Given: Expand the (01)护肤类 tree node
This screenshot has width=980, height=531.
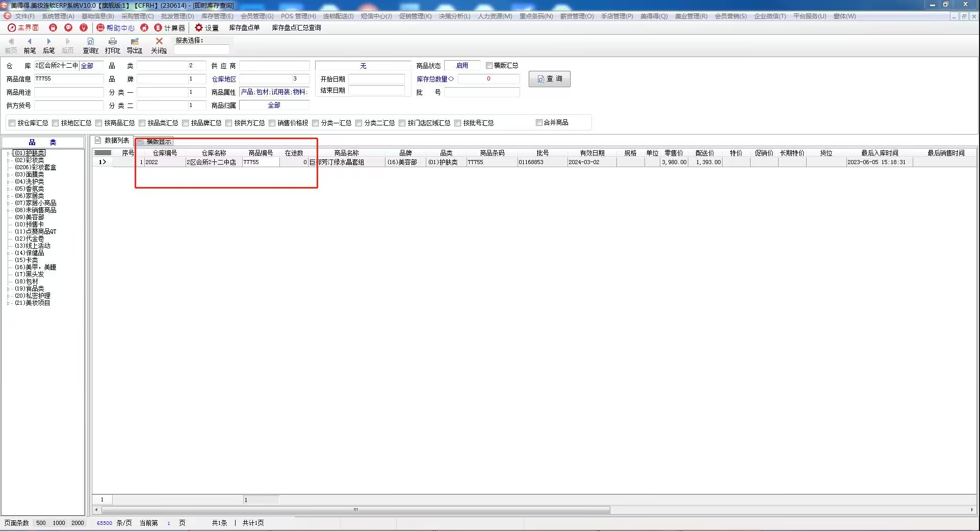Looking at the screenshot, I should coord(8,153).
